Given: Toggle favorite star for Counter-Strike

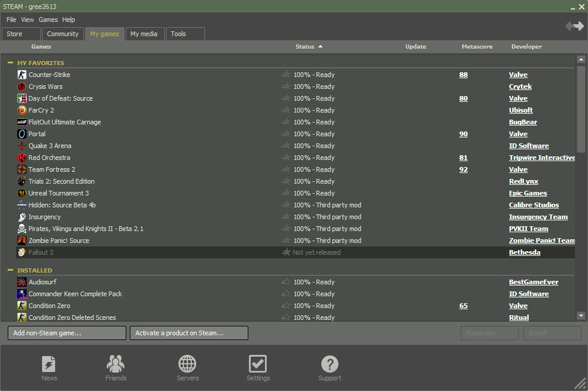Looking at the screenshot, I should coord(286,75).
